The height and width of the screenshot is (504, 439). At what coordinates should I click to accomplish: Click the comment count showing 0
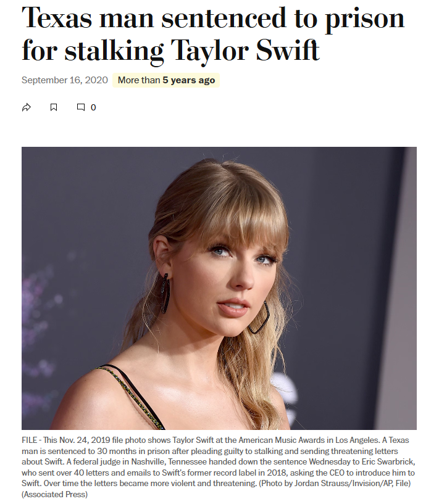point(93,108)
